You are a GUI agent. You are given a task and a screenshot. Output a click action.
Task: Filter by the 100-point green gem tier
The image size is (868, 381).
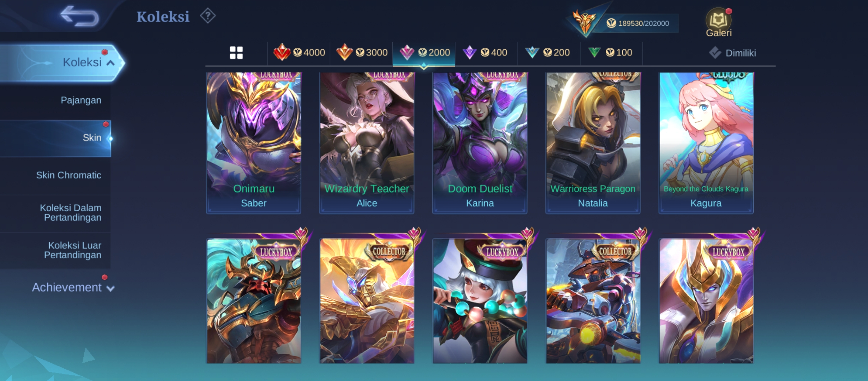[x=610, y=53]
